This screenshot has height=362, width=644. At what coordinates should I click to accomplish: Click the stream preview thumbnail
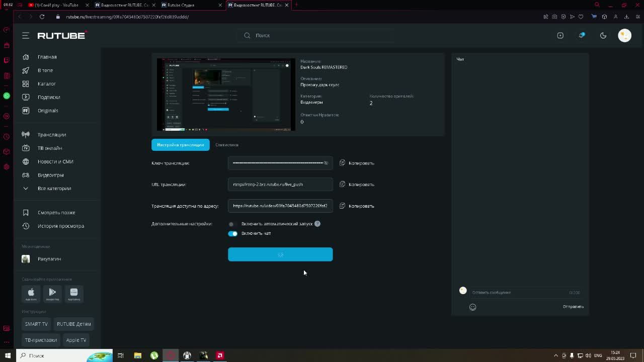pos(226,95)
